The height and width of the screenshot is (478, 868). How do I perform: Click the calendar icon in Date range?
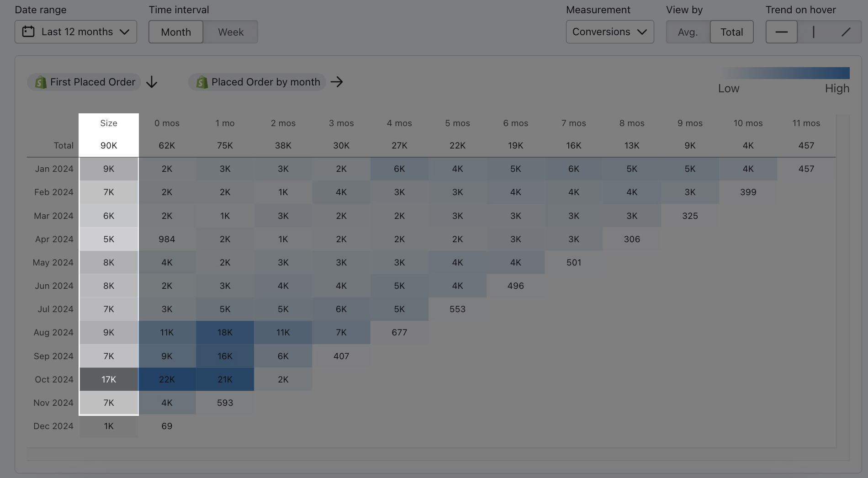point(28,32)
